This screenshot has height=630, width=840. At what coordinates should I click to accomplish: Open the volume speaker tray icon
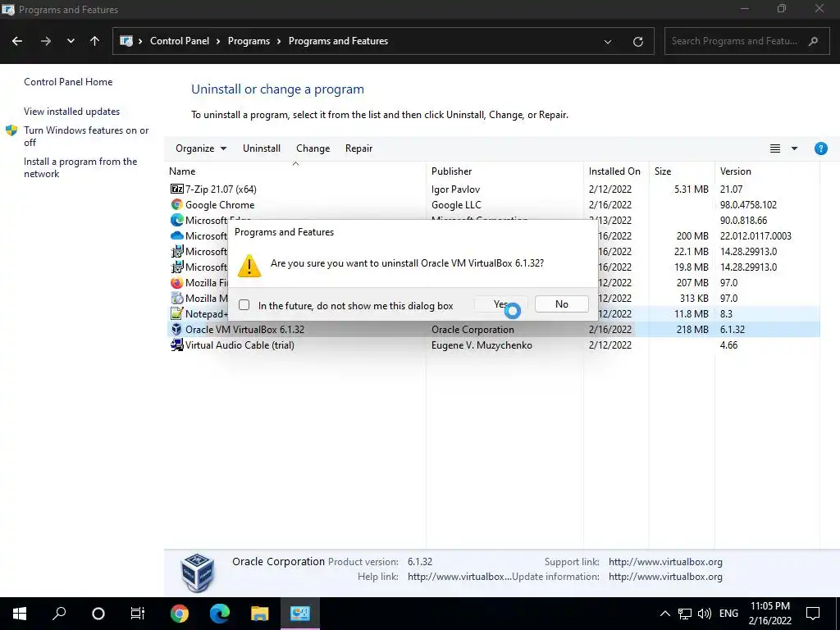(705, 614)
